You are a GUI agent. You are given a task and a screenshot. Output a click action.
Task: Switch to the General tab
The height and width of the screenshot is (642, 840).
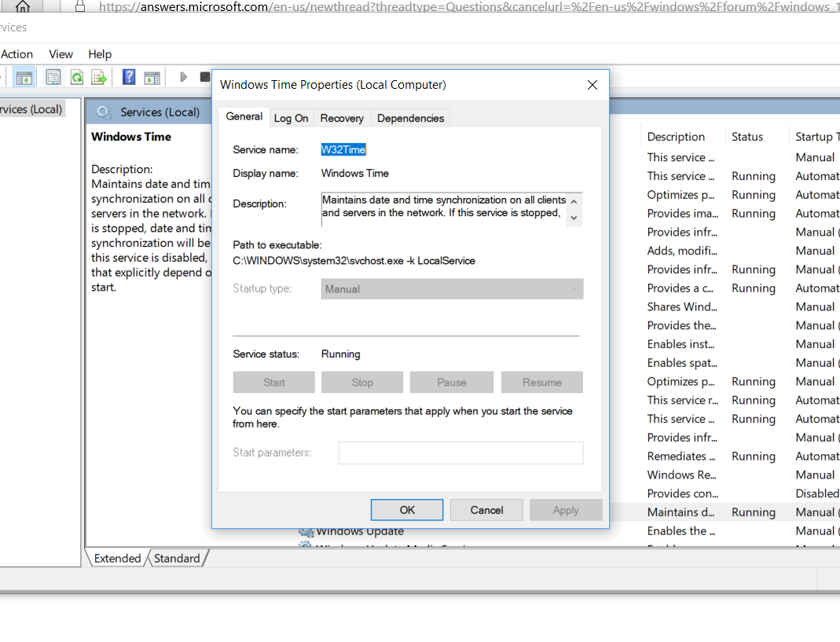(244, 117)
